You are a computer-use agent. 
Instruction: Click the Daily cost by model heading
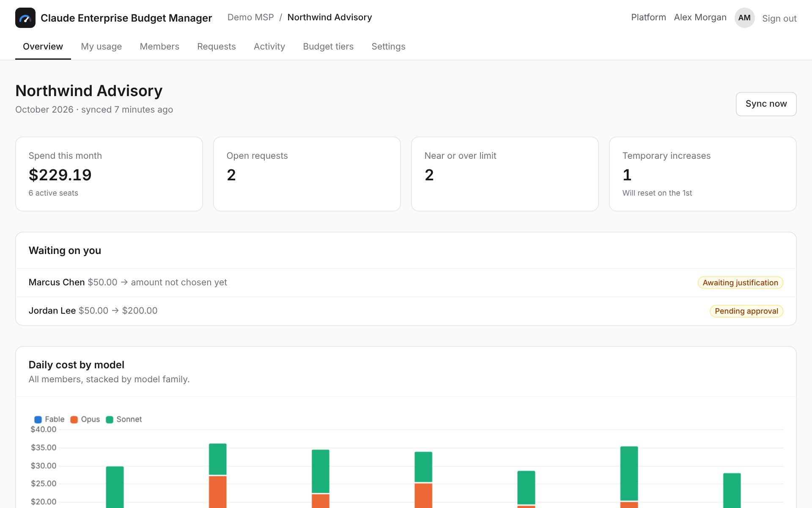click(77, 365)
